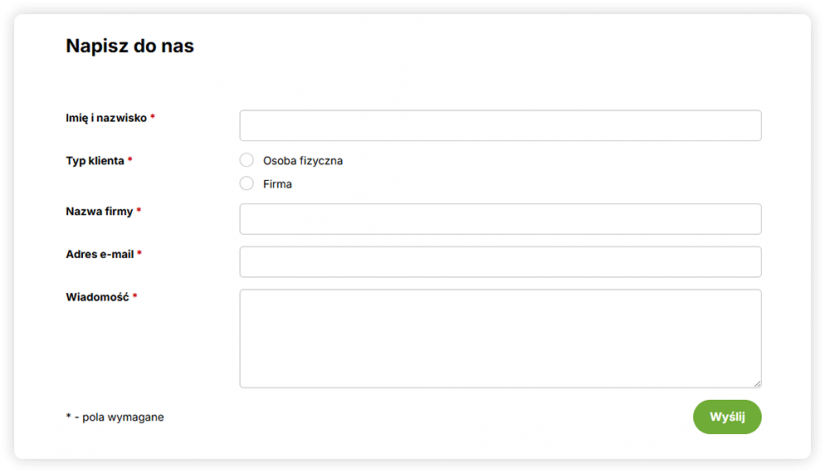Click the message box resize handle
Viewport: 825px width, 473px height.
click(x=757, y=383)
